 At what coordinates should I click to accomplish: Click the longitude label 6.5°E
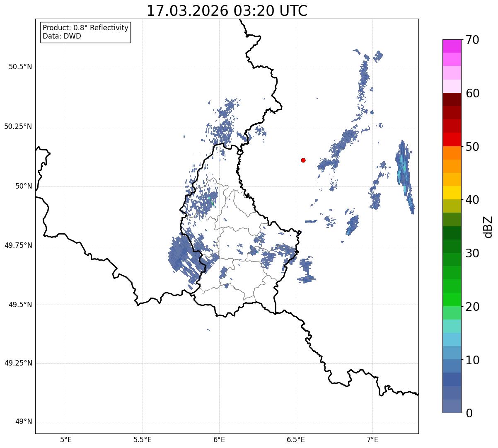coord(296,439)
